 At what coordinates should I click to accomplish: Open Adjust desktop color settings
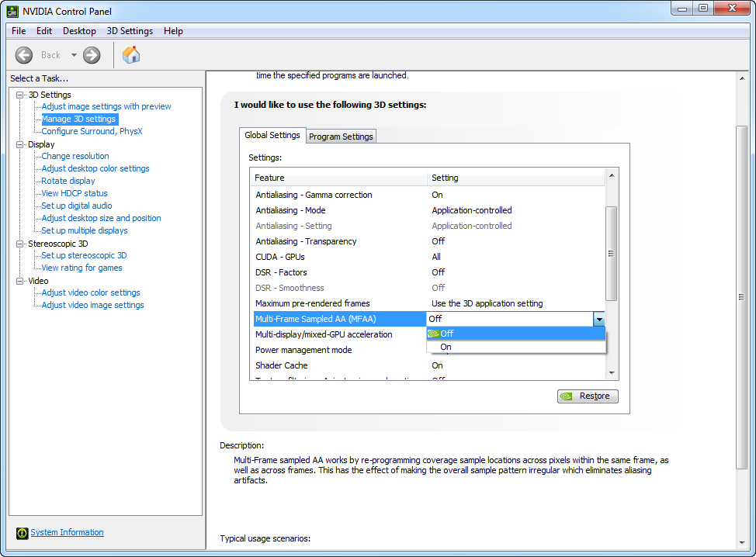click(x=95, y=168)
